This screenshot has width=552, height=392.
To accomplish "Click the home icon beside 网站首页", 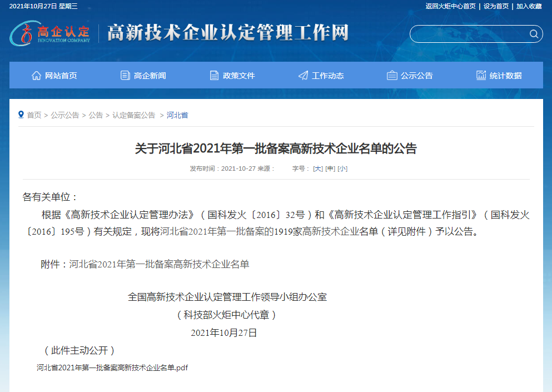I will 36,76.
